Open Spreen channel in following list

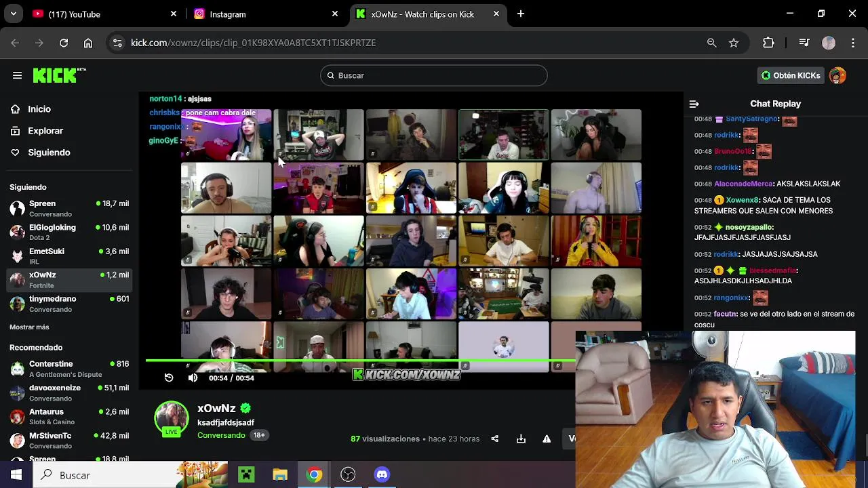click(69, 209)
